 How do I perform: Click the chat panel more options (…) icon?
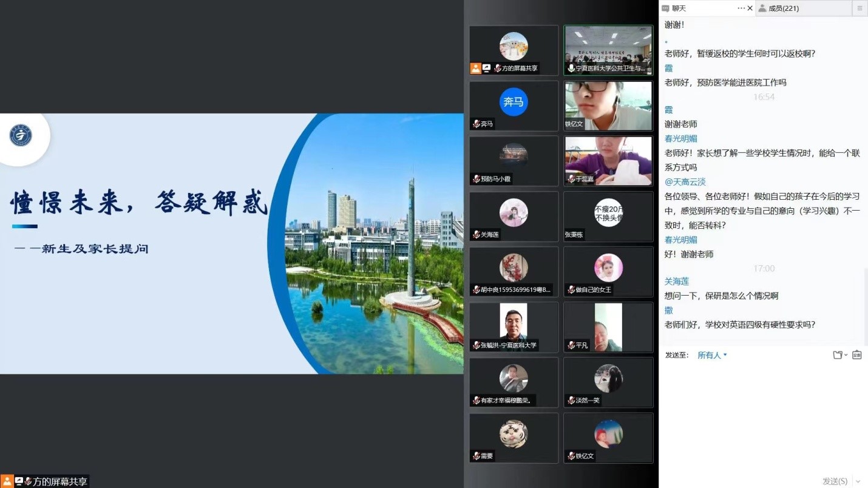point(741,8)
